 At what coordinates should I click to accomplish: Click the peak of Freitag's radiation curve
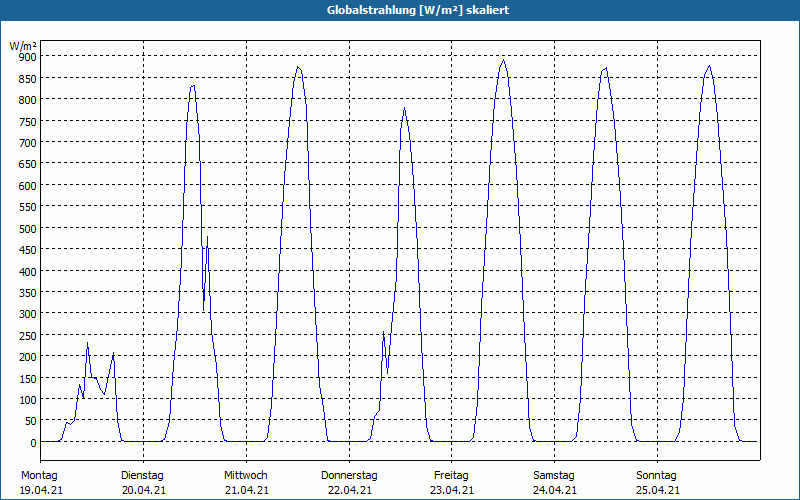504,60
